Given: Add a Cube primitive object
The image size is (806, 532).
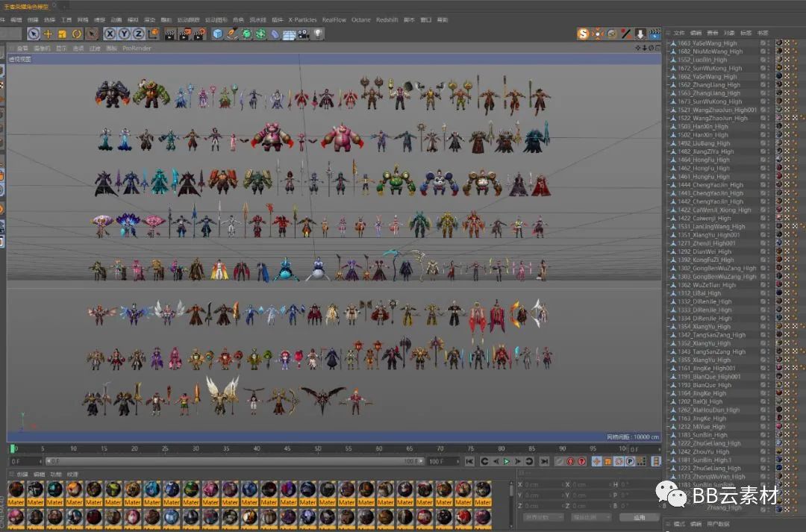Looking at the screenshot, I should 217,34.
